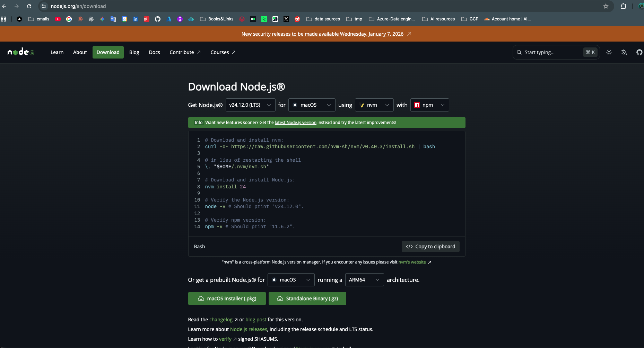
Task: Download the macOS Installer (.pkg)
Action: point(227,298)
